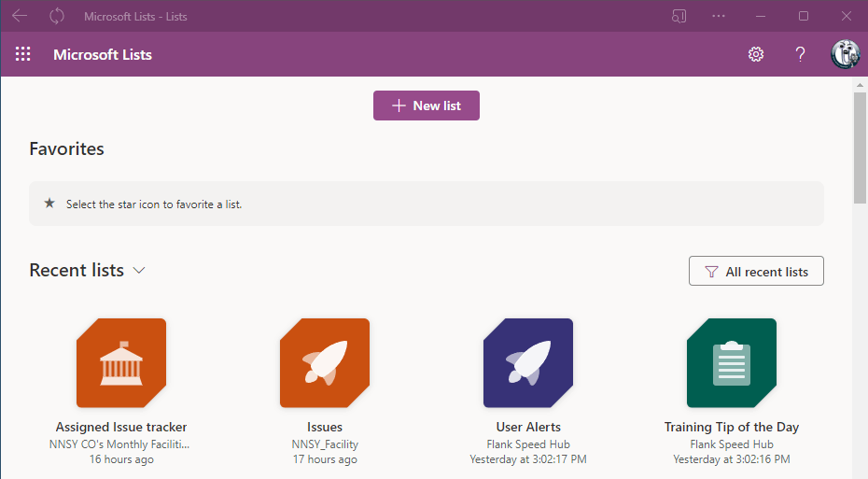868x479 pixels.
Task: Click Flank Speed Hub under Training Tip
Action: 732,444
